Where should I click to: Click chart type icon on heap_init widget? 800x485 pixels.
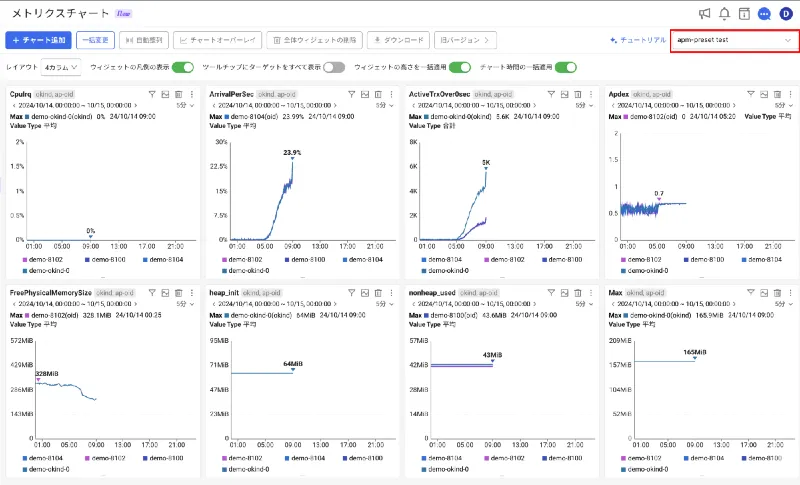point(365,293)
